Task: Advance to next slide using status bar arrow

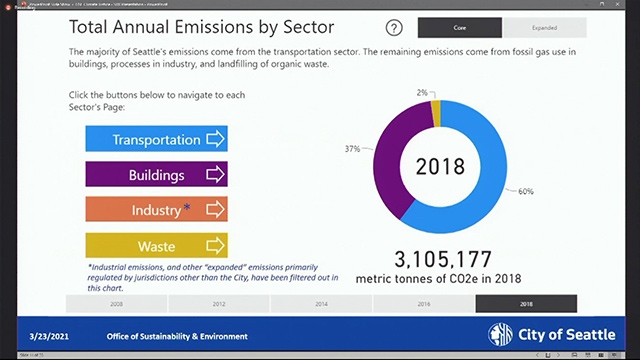Action: click(x=558, y=355)
